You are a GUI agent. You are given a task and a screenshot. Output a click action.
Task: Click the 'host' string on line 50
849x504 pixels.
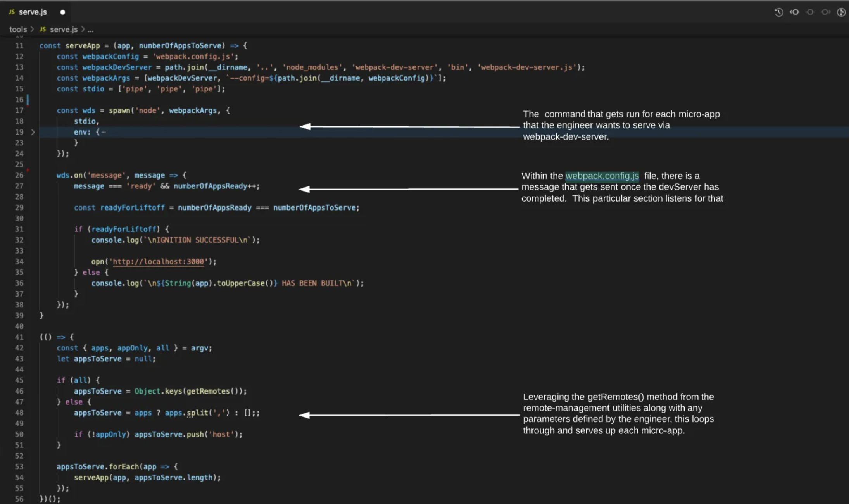[221, 435]
